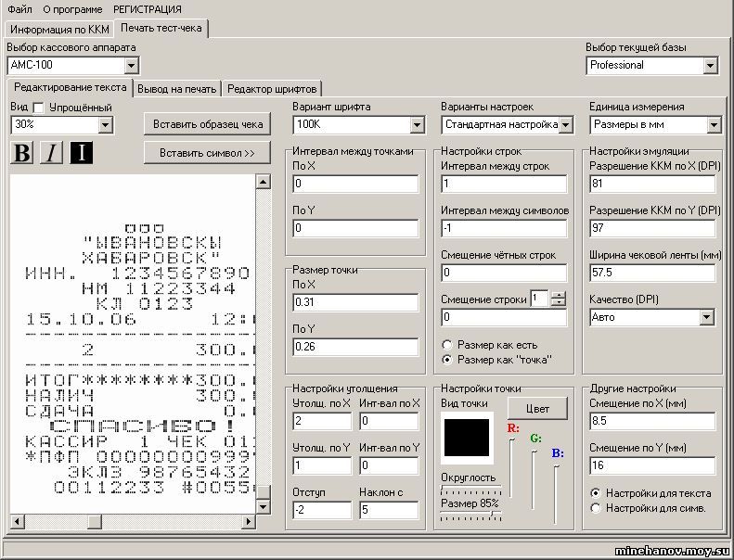Screen dimensions: 734x560
Task: Click the Инт-вал по X field
Action: (x=389, y=421)
